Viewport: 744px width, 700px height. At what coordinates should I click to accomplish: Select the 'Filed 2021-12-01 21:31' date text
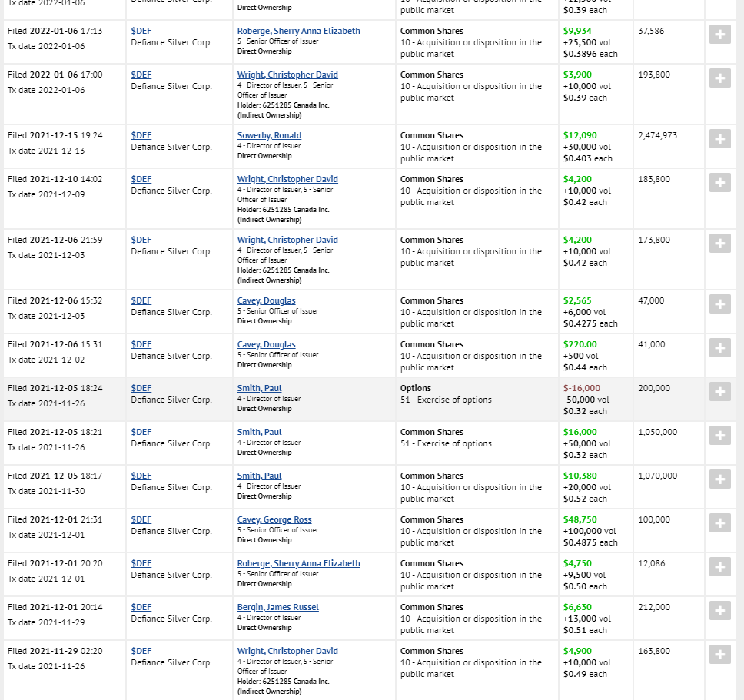pyautogui.click(x=55, y=519)
